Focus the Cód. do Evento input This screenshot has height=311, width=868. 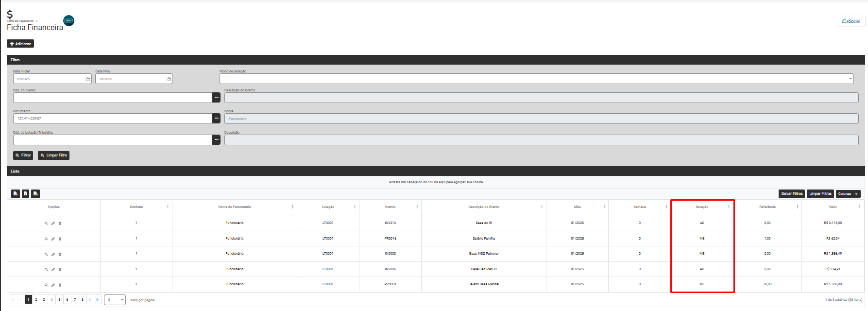click(x=113, y=98)
